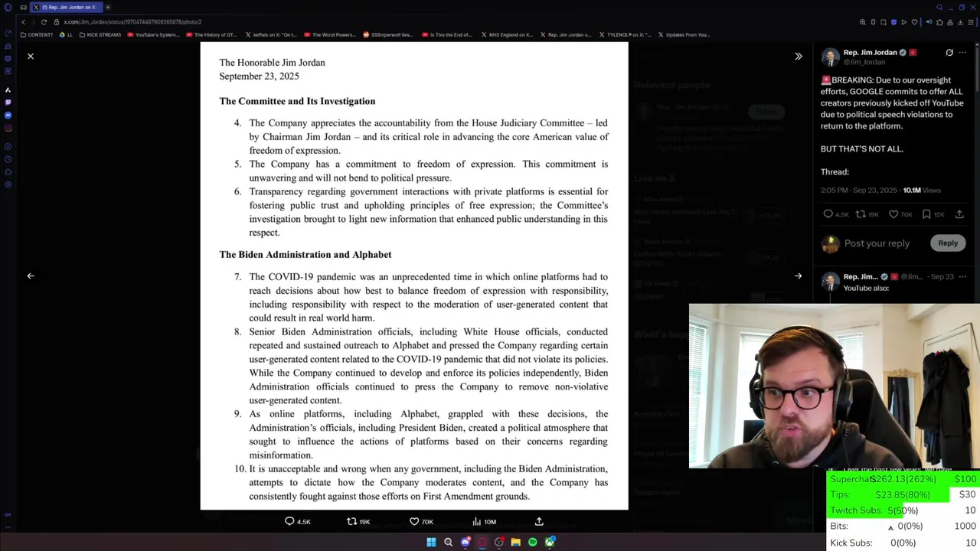This screenshot has width=980, height=551.
Task: Click the snapshot icon in browser toolbar
Action: click(x=884, y=22)
